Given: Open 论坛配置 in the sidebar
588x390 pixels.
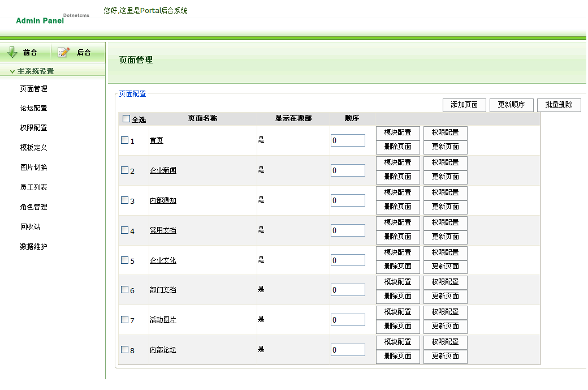Looking at the screenshot, I should coord(34,108).
